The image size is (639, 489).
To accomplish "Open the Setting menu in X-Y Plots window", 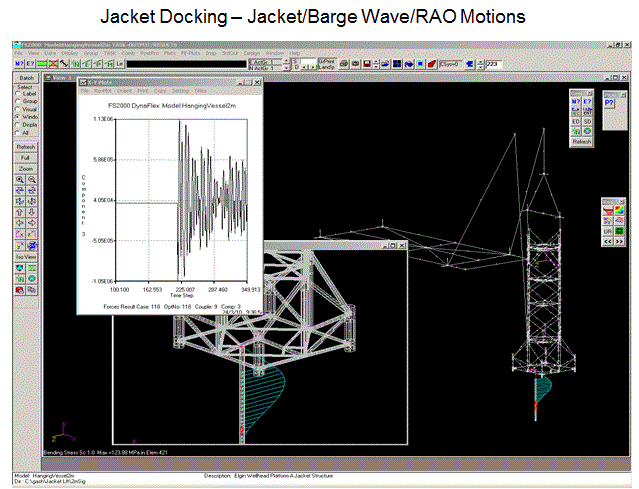I will [181, 90].
